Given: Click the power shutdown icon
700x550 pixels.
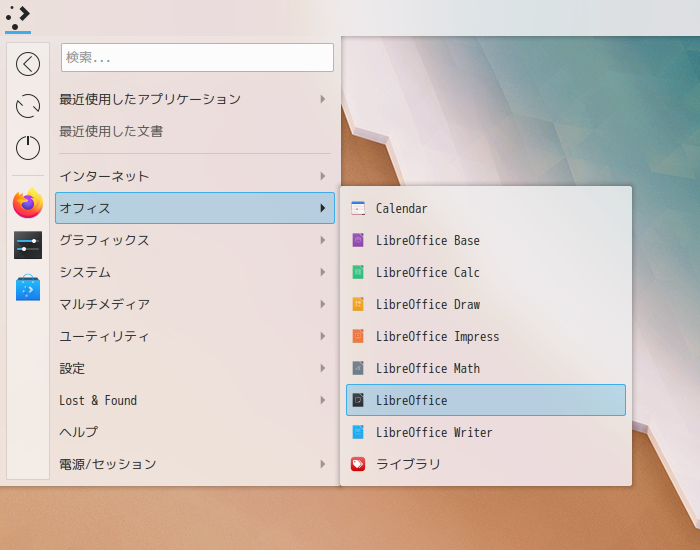Looking at the screenshot, I should pos(28,148).
